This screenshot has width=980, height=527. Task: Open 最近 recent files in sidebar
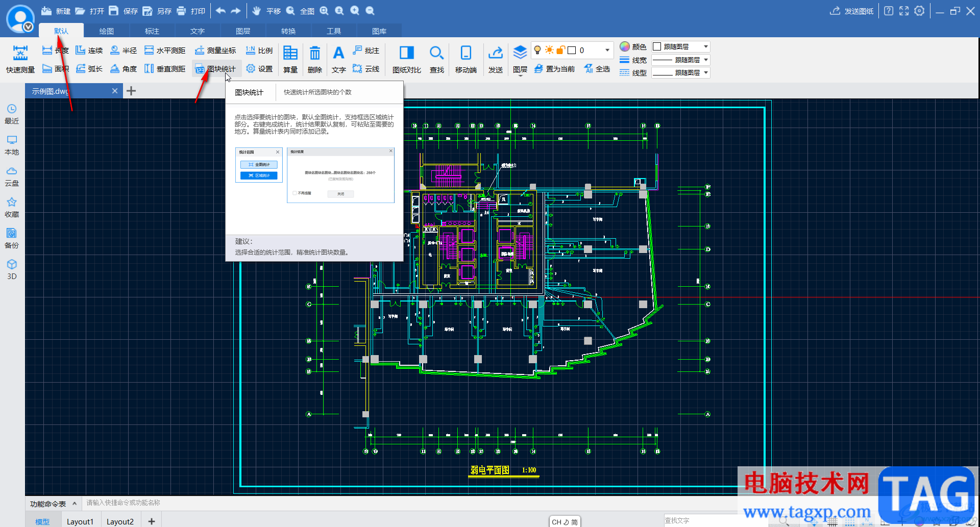click(x=12, y=114)
